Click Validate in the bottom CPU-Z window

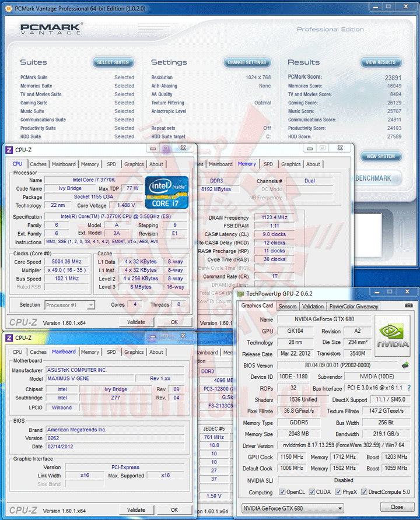[136, 510]
